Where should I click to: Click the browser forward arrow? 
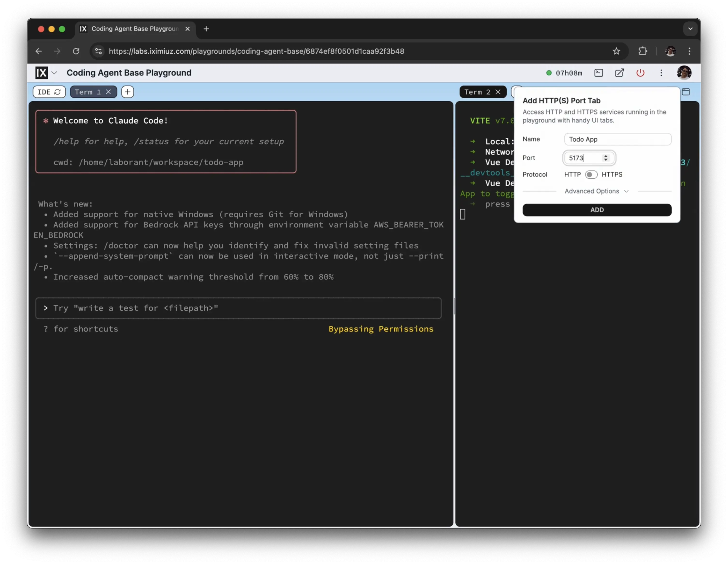[57, 51]
